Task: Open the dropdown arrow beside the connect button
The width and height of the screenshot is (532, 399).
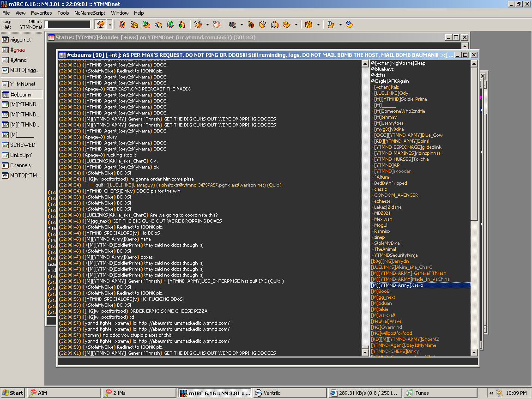Action: pos(110,24)
